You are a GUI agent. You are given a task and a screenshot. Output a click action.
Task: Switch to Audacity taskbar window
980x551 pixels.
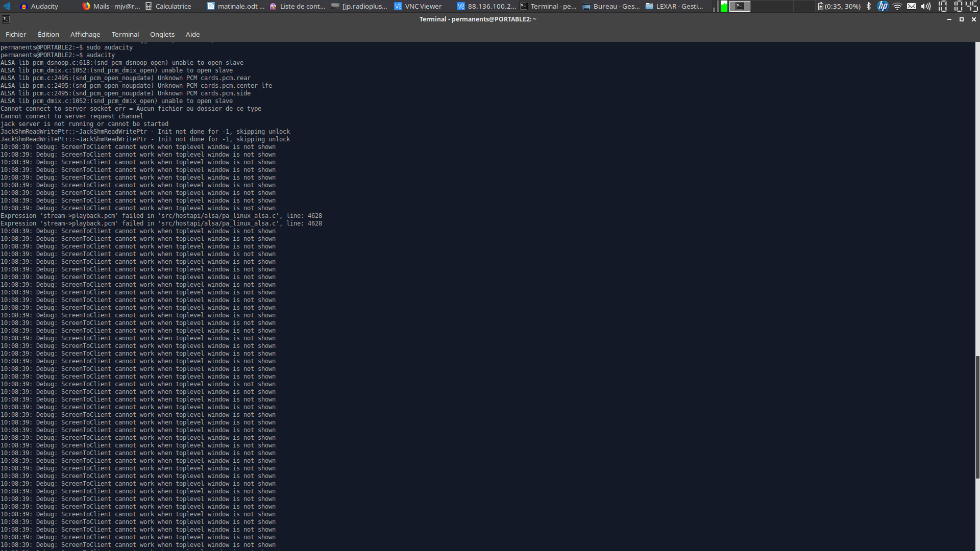pyautogui.click(x=40, y=6)
